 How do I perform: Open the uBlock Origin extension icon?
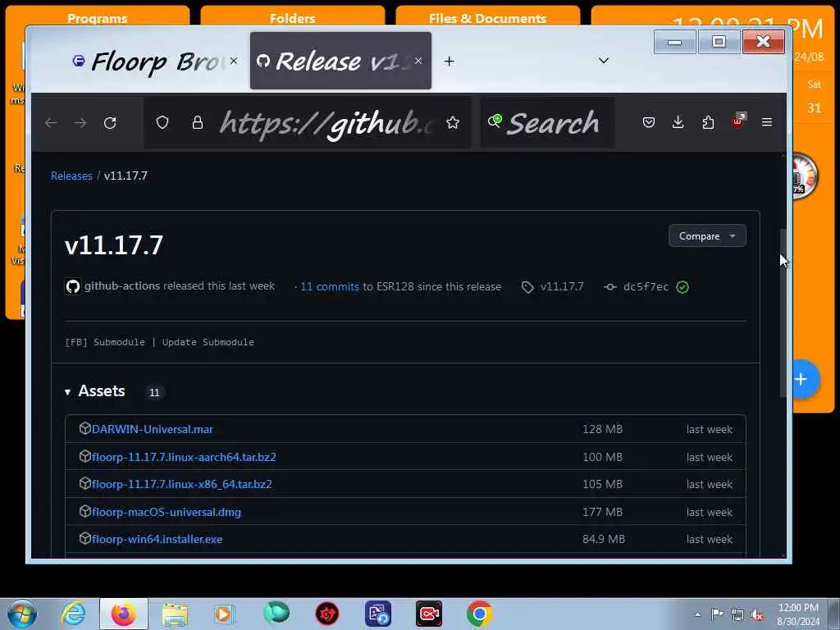pos(739,121)
